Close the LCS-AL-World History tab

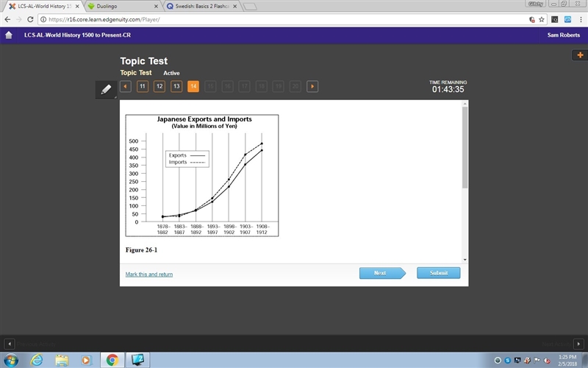[77, 7]
